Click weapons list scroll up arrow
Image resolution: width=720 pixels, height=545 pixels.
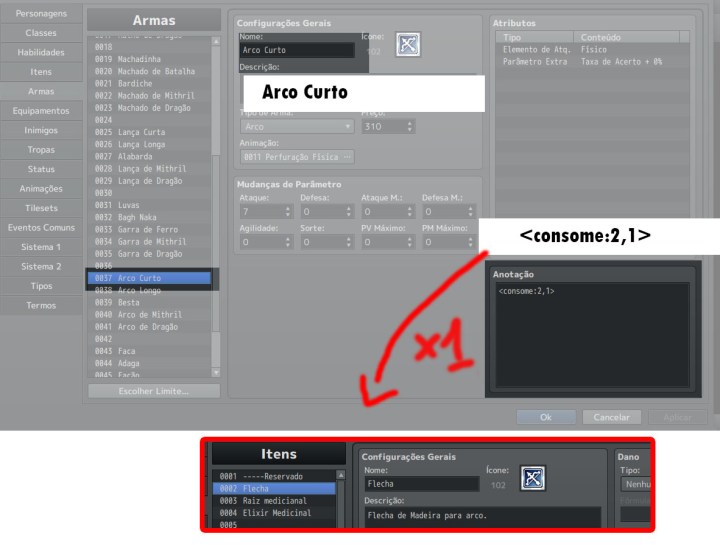coord(216,41)
